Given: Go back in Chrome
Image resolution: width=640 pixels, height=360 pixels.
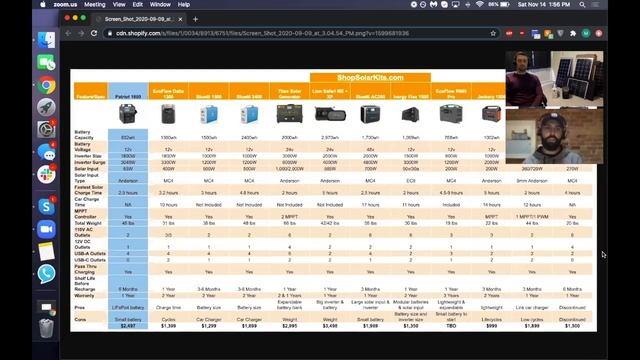Looking at the screenshot, I should (68, 33).
